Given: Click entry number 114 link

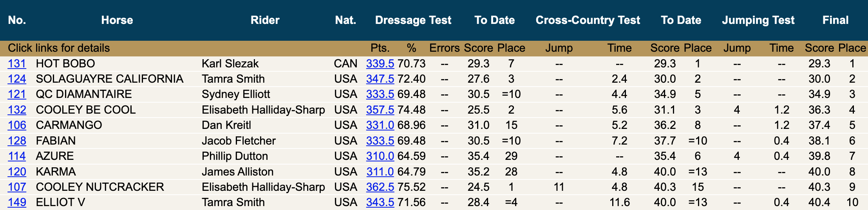Looking at the screenshot, I should (x=17, y=156).
